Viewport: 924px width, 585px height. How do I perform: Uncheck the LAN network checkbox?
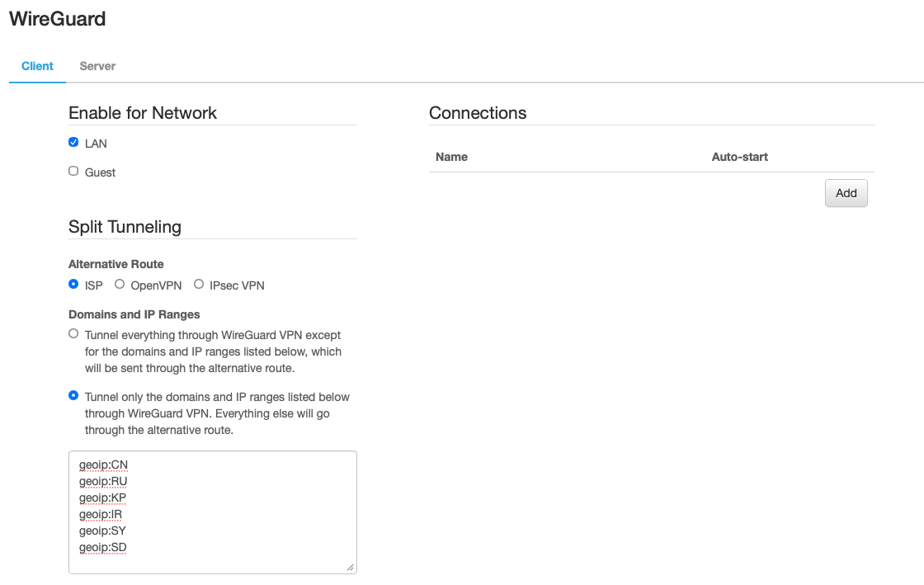click(73, 143)
